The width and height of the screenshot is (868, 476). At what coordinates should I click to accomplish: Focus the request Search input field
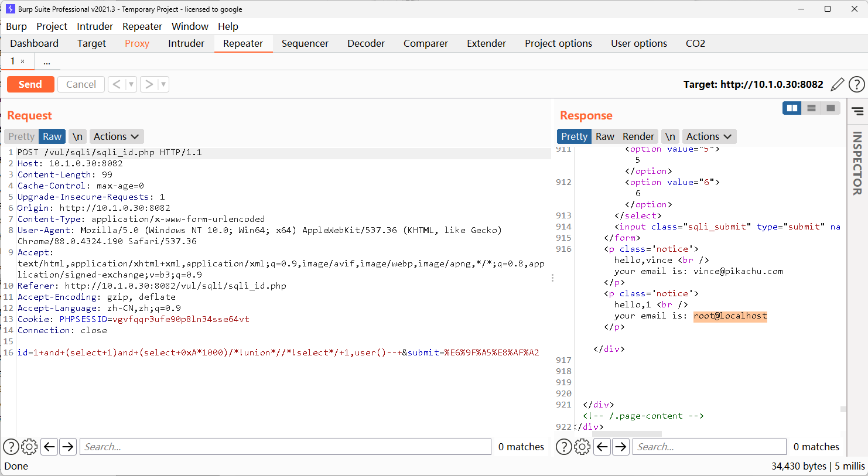285,447
